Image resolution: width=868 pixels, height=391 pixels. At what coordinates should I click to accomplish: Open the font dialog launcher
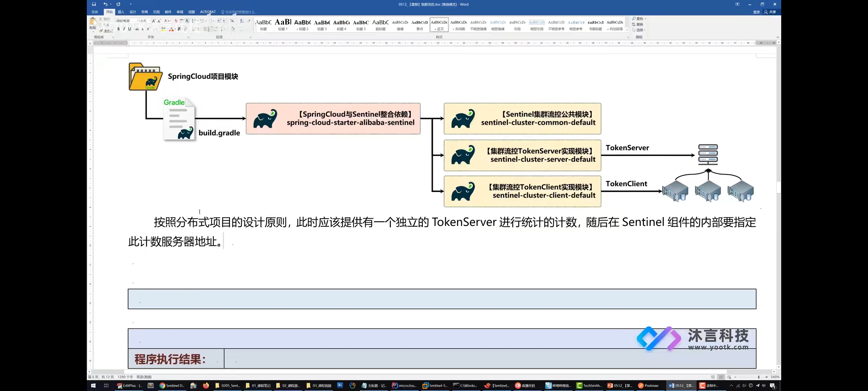(x=188, y=37)
